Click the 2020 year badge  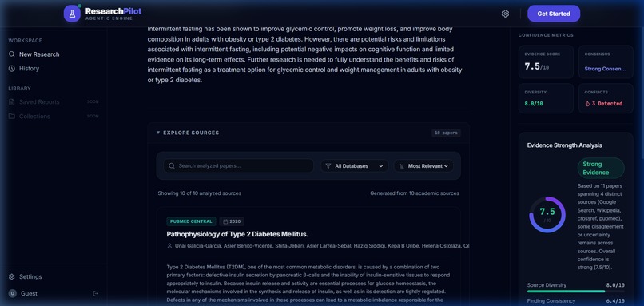pyautogui.click(x=232, y=221)
